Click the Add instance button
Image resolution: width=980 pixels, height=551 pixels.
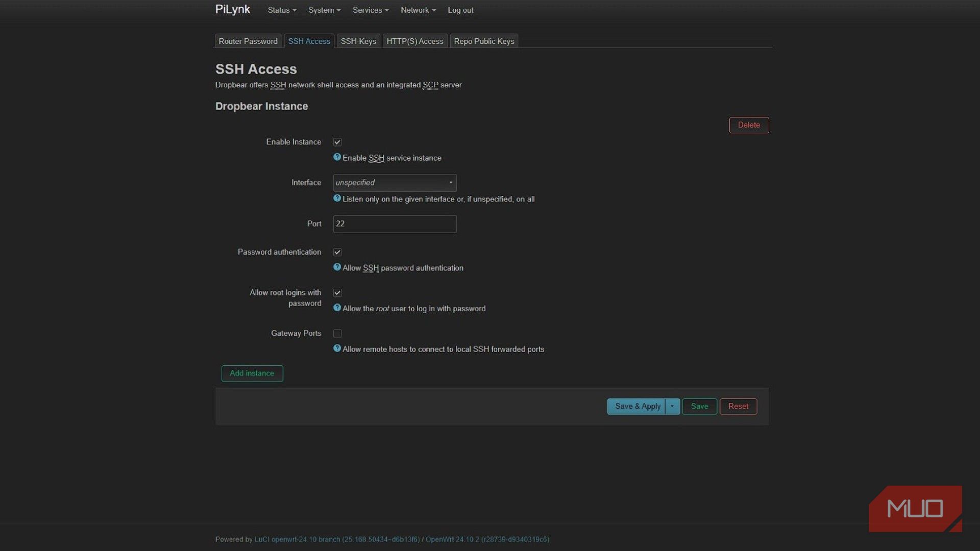point(252,373)
